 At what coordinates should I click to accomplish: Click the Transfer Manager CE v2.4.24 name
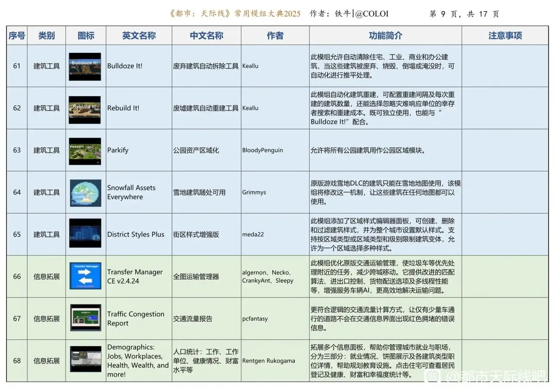(x=135, y=276)
